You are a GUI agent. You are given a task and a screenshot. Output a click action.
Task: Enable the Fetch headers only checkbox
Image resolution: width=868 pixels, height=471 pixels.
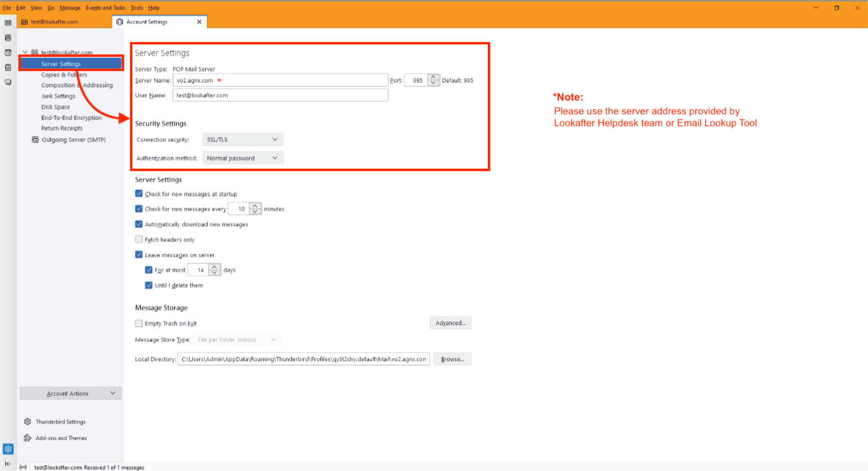coord(139,240)
